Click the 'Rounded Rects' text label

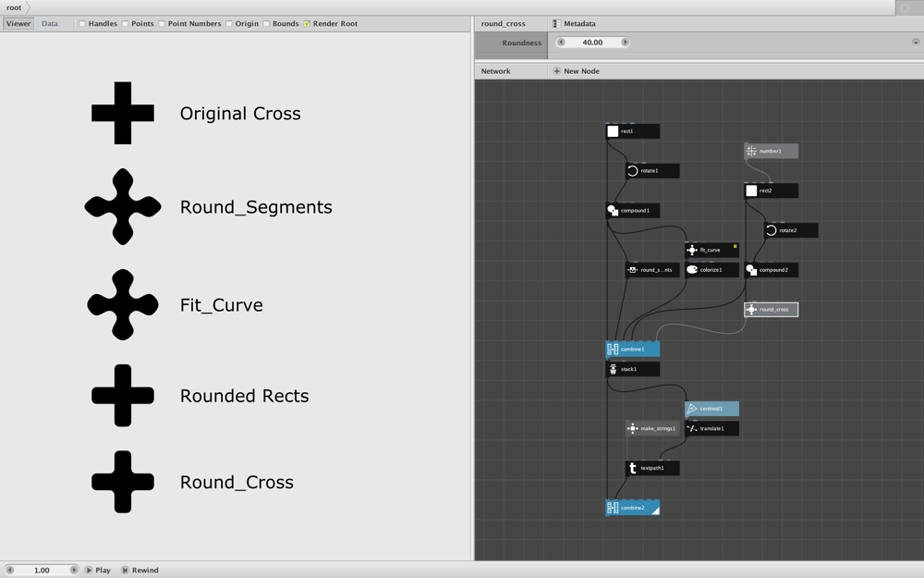(245, 396)
